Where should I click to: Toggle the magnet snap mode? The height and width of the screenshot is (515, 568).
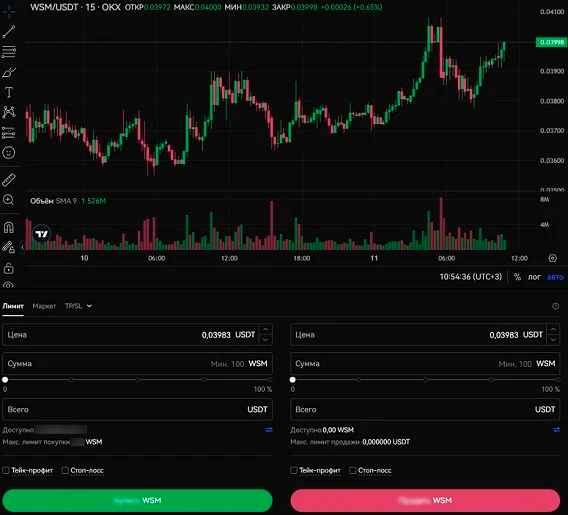pyautogui.click(x=9, y=227)
